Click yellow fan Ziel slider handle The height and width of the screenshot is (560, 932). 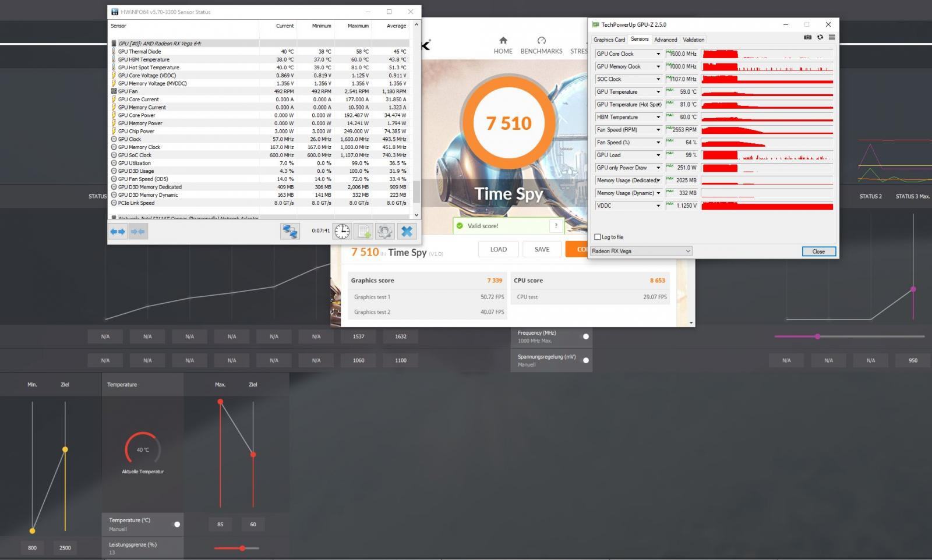65,449
